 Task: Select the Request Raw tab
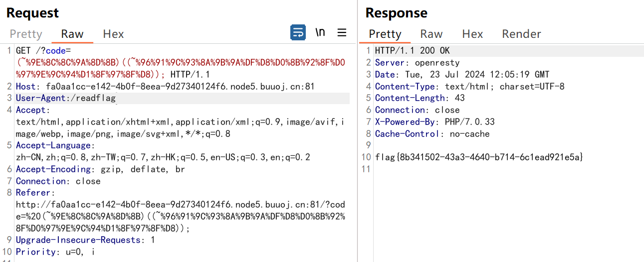[x=72, y=34]
